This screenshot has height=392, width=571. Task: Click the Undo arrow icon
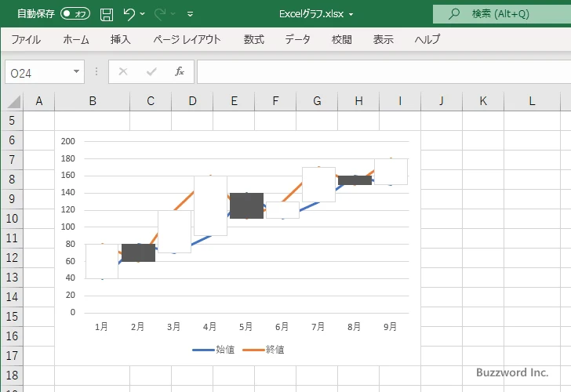coord(129,14)
